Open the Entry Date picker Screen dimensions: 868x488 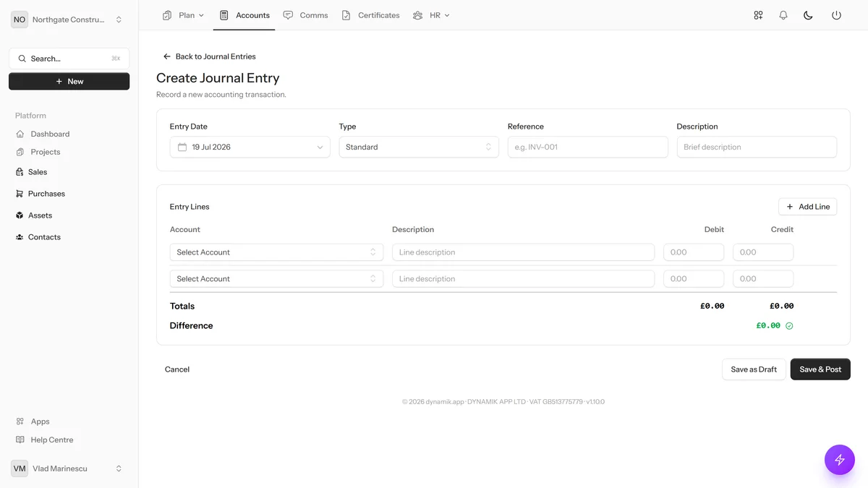(x=250, y=147)
